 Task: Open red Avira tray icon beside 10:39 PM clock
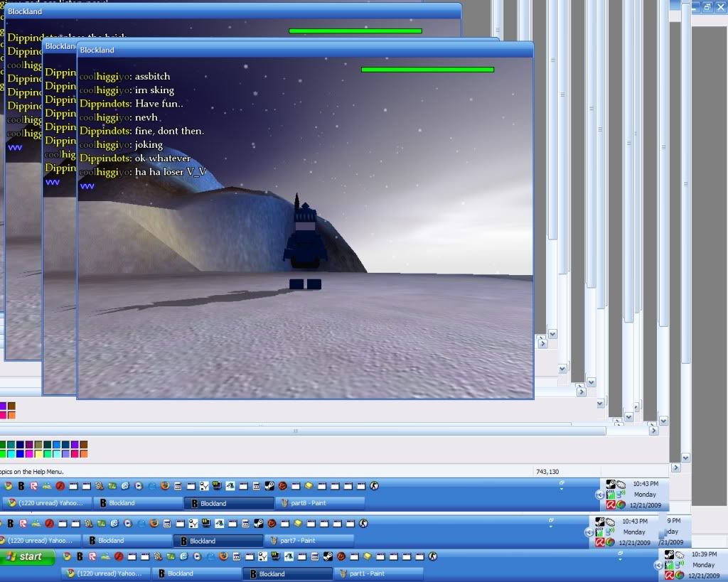click(x=669, y=576)
